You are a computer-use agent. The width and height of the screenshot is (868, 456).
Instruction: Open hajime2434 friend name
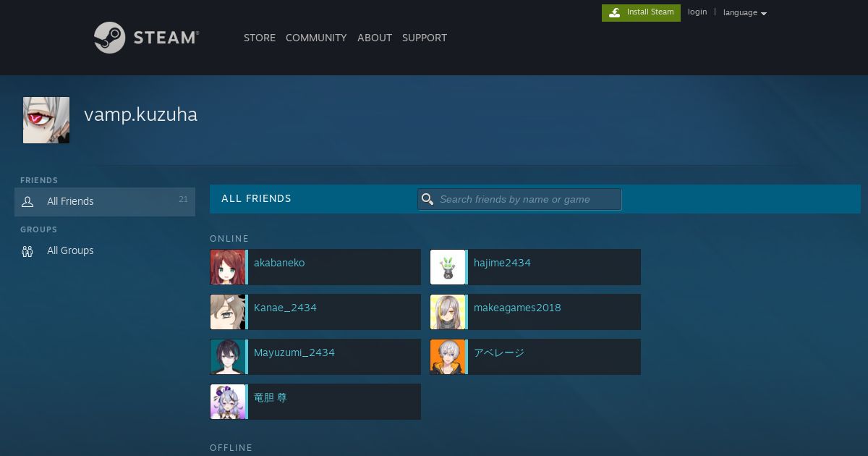[x=502, y=263]
